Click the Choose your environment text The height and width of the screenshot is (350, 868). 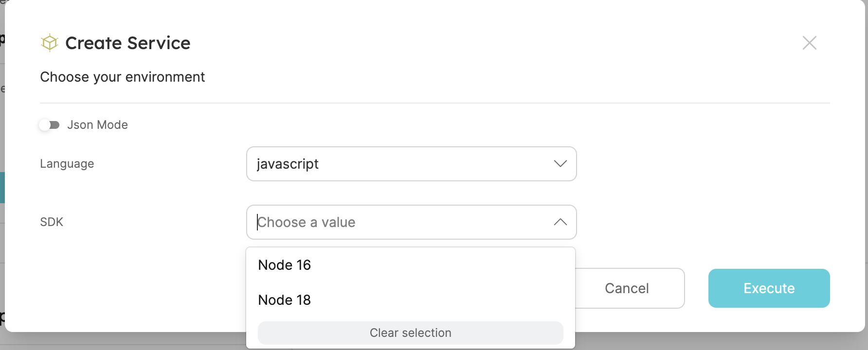click(x=122, y=77)
